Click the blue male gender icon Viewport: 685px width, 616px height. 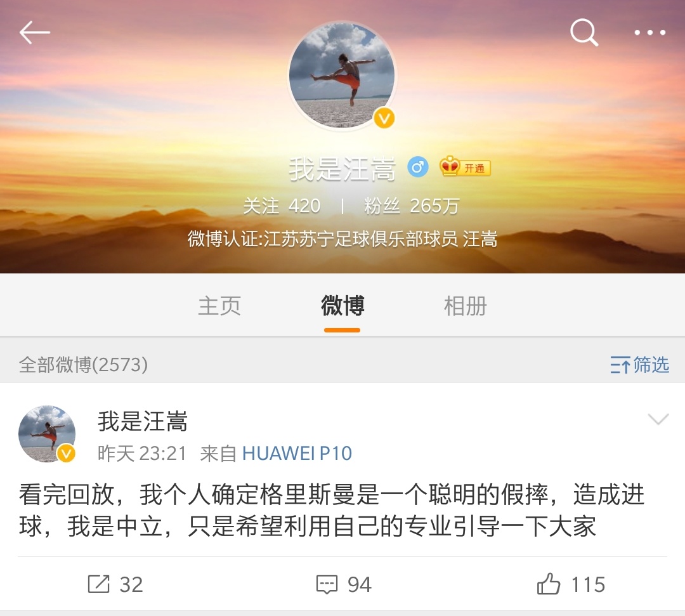pos(417,167)
